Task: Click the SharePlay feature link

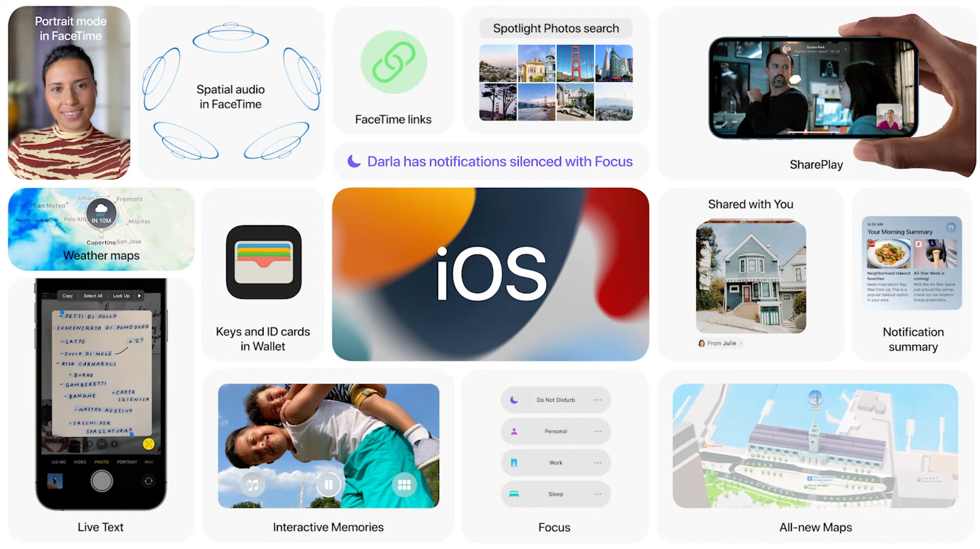Action: click(816, 164)
